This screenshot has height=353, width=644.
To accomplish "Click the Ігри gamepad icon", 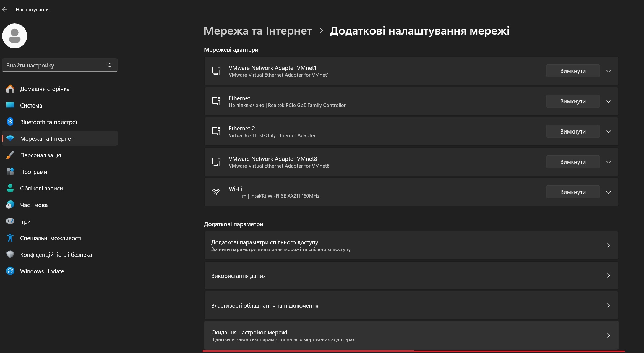I will [10, 221].
